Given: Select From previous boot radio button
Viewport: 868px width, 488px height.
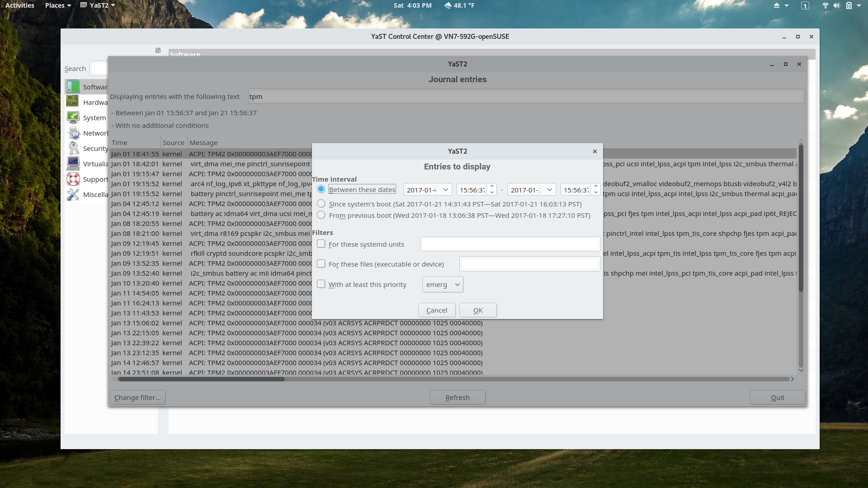Looking at the screenshot, I should pyautogui.click(x=321, y=215).
